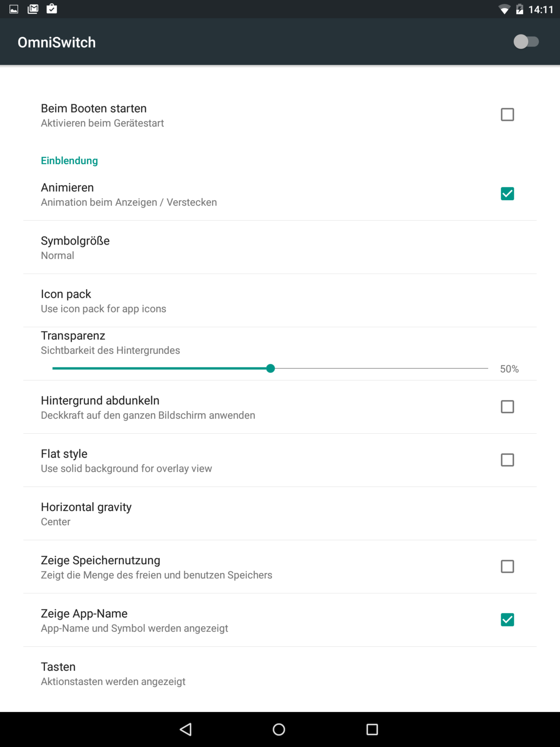Screen dimensions: 560x747
Task: Uncheck the Animieren checkbox
Action: (x=507, y=194)
